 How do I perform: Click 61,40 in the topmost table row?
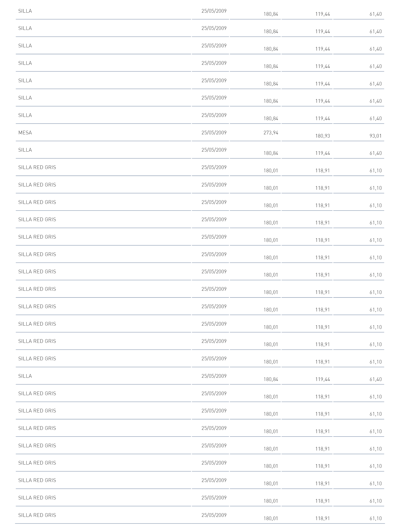point(375,14)
